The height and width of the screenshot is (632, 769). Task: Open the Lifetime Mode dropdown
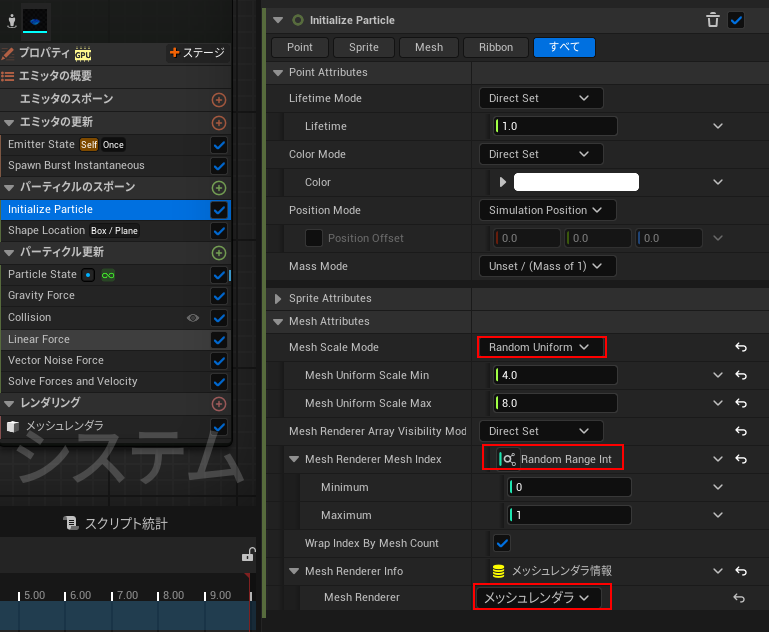tap(540, 98)
